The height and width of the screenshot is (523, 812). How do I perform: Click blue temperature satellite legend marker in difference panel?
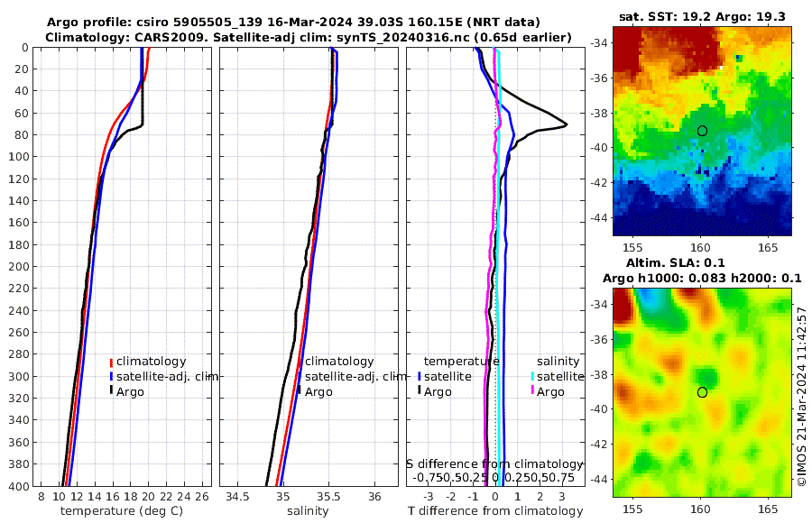point(420,376)
